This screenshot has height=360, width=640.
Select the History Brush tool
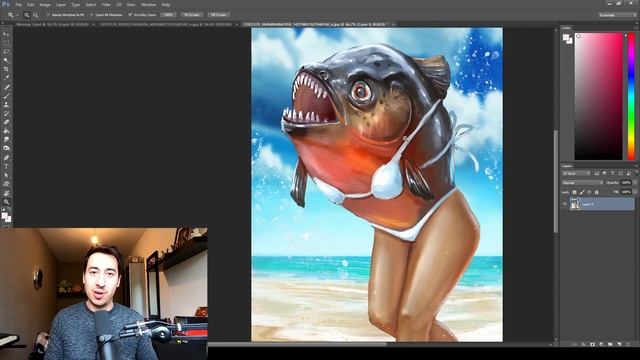coord(6,113)
